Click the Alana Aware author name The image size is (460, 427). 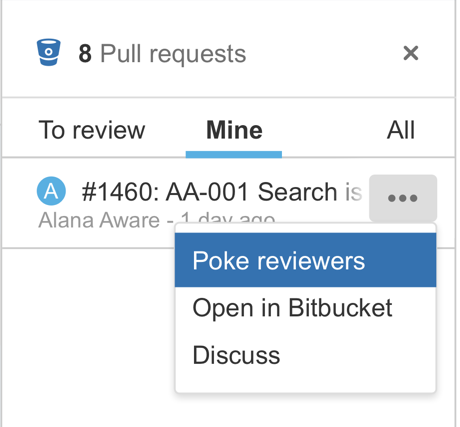pos(99,220)
